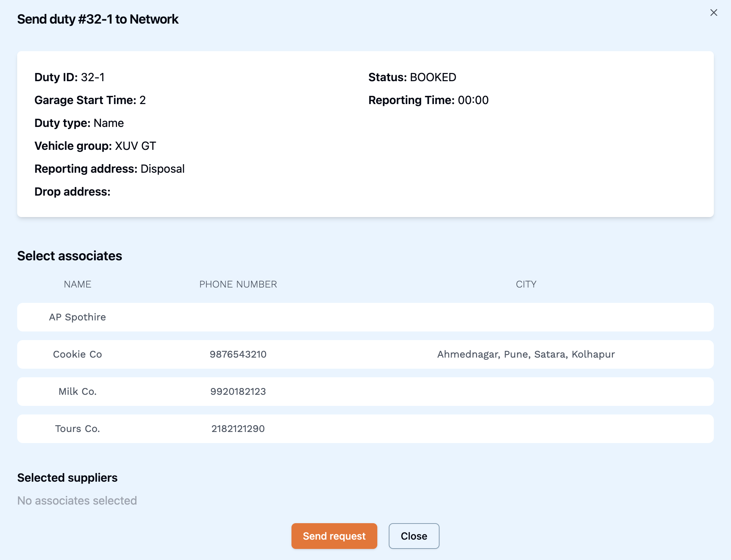Viewport: 731px width, 560px height.
Task: Click the Status: BOOKED label
Action: coord(412,77)
